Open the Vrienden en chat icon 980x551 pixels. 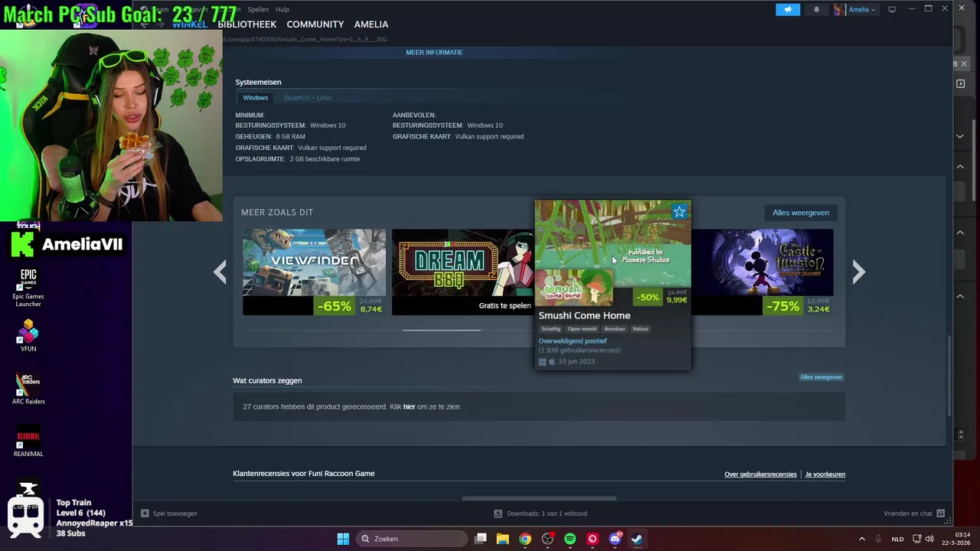click(x=940, y=514)
